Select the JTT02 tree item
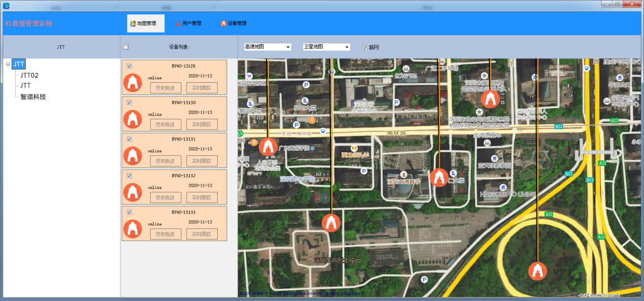 pyautogui.click(x=29, y=75)
